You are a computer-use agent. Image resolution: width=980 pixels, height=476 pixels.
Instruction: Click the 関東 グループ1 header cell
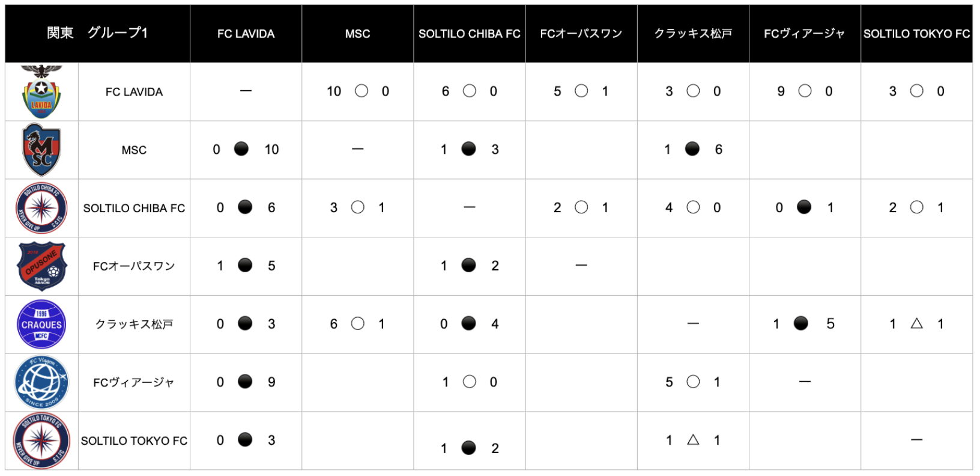97,33
